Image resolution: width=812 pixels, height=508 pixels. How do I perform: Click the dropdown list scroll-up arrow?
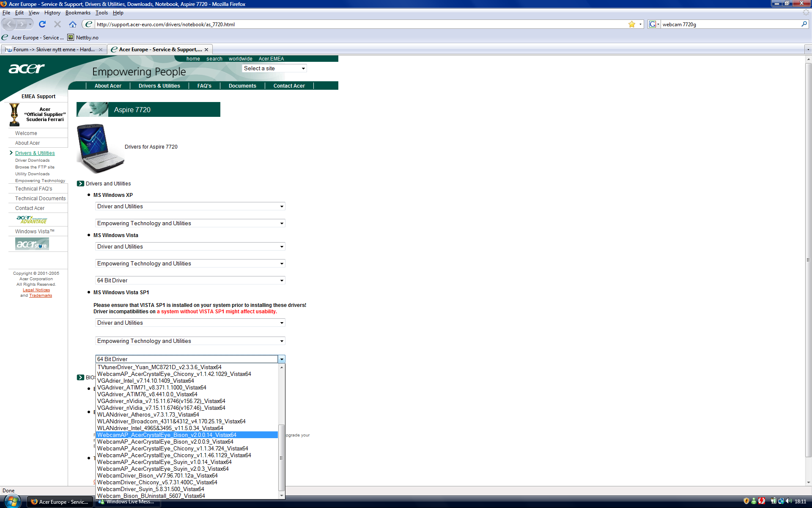click(282, 367)
